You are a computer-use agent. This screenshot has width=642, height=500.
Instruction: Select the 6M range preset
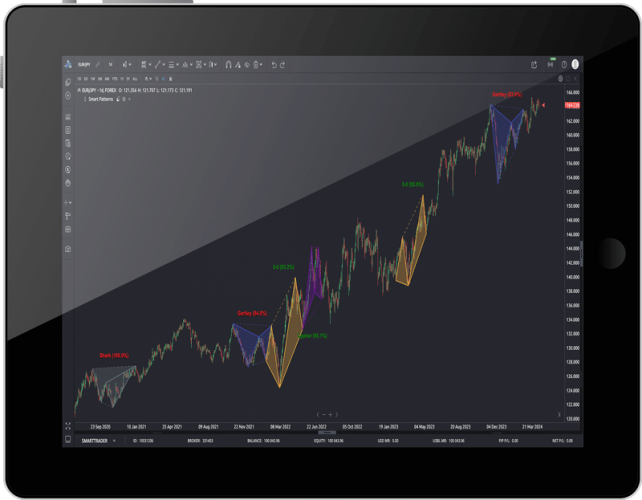click(107, 79)
